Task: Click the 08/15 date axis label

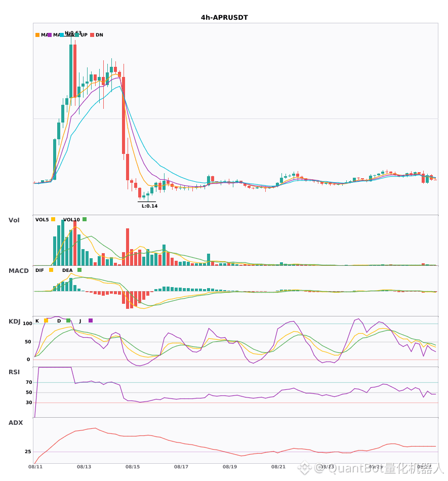Action: [x=133, y=467]
